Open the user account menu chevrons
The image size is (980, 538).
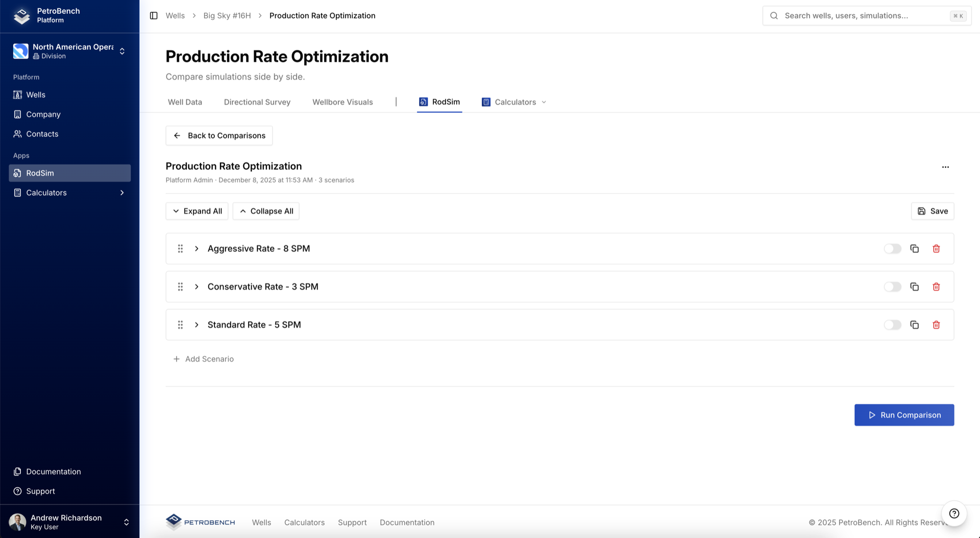pyautogui.click(x=126, y=522)
